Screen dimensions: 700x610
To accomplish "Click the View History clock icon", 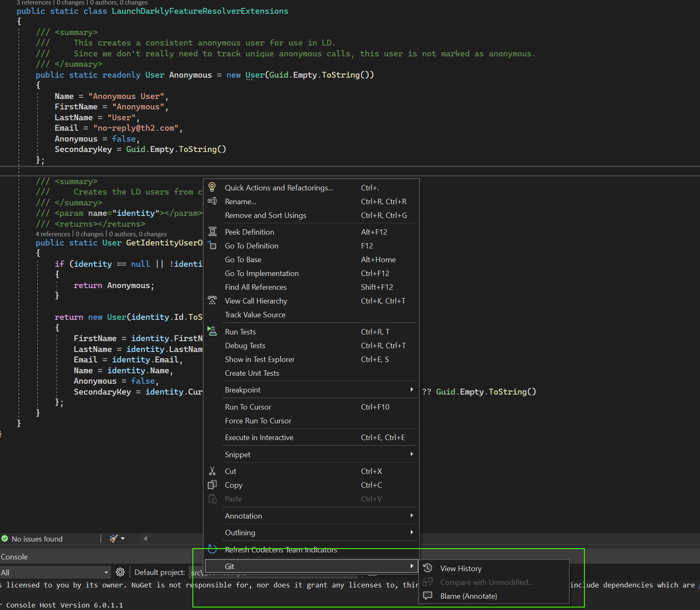I will (427, 568).
